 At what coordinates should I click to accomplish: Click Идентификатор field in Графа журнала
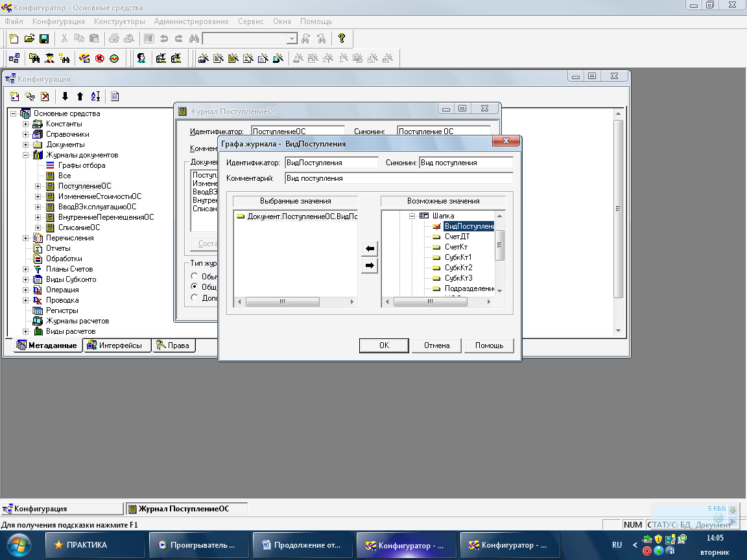[x=331, y=163]
